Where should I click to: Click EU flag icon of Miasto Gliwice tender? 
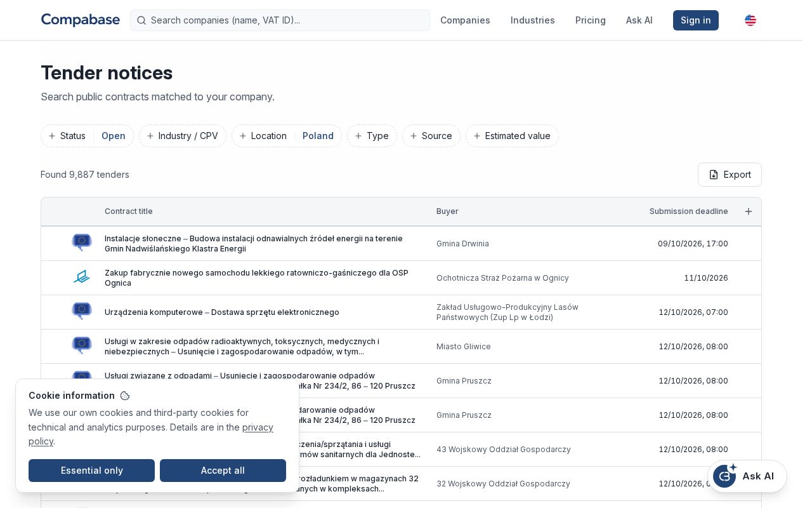(x=82, y=345)
